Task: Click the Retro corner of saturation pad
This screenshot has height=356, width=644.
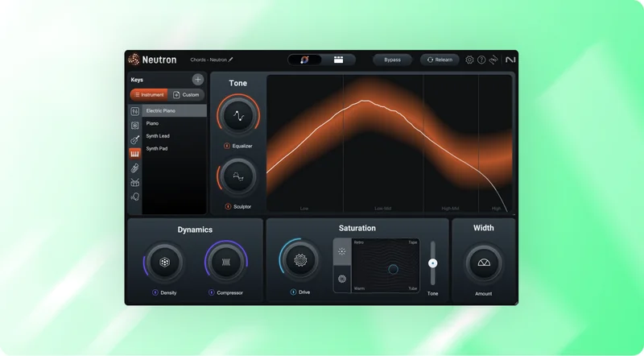Action: coord(358,242)
